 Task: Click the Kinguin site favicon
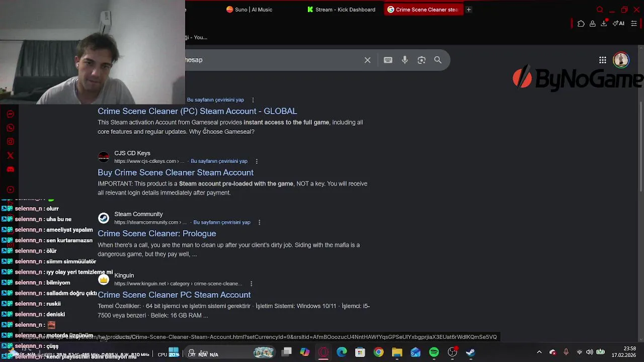pyautogui.click(x=103, y=280)
